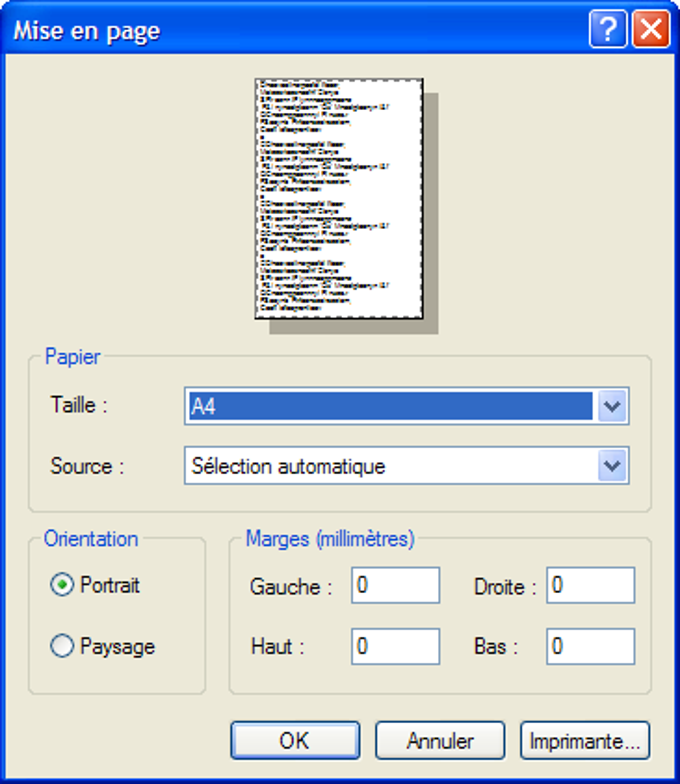Click the Haut margin input field

pyautogui.click(x=396, y=646)
